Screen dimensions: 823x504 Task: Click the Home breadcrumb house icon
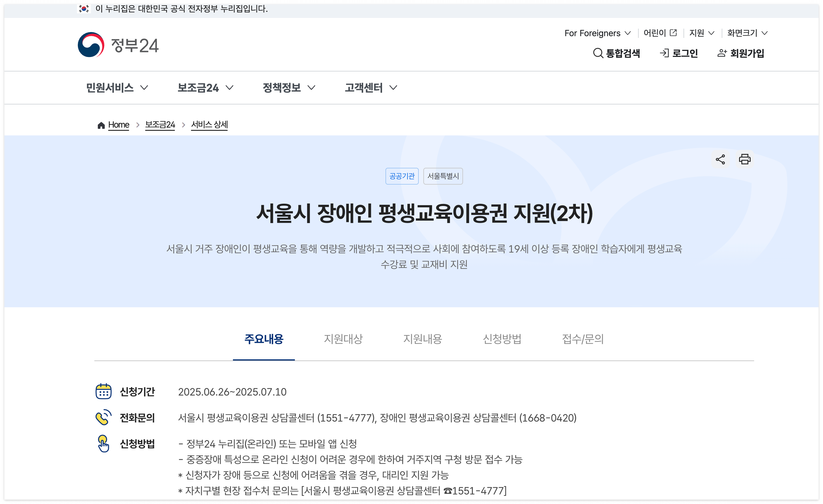[x=101, y=125]
